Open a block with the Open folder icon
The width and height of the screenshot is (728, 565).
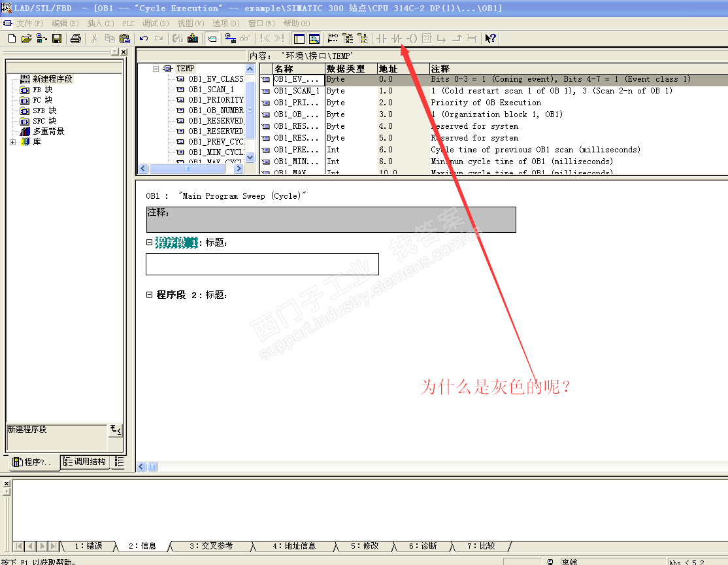point(26,39)
